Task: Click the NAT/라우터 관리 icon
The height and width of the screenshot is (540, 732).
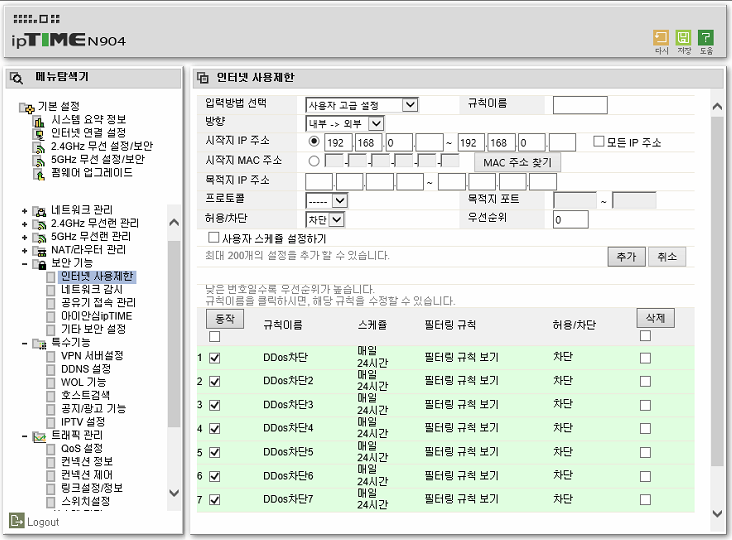Action: [x=39, y=251]
